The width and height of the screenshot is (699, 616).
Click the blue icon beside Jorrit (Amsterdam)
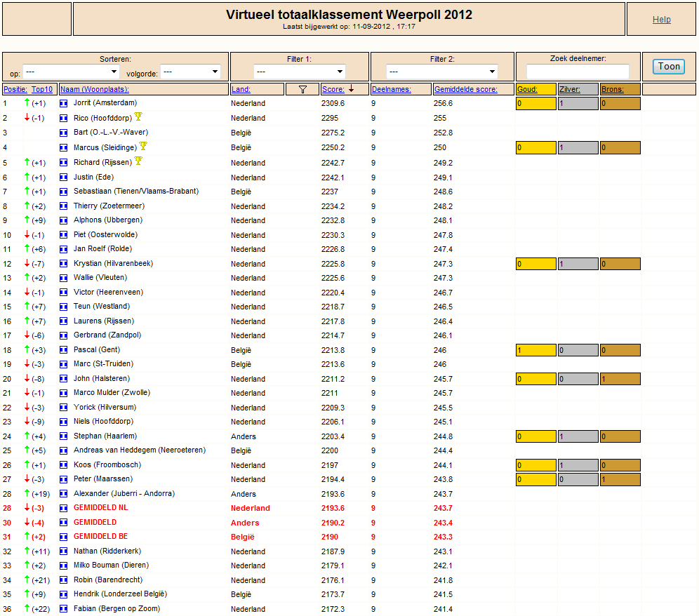64,103
